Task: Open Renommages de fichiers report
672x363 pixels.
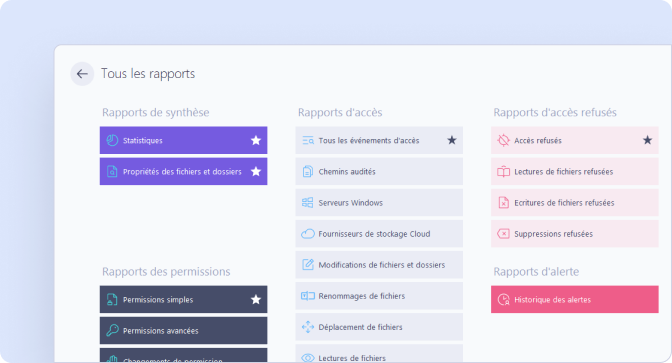Action: coord(379,296)
